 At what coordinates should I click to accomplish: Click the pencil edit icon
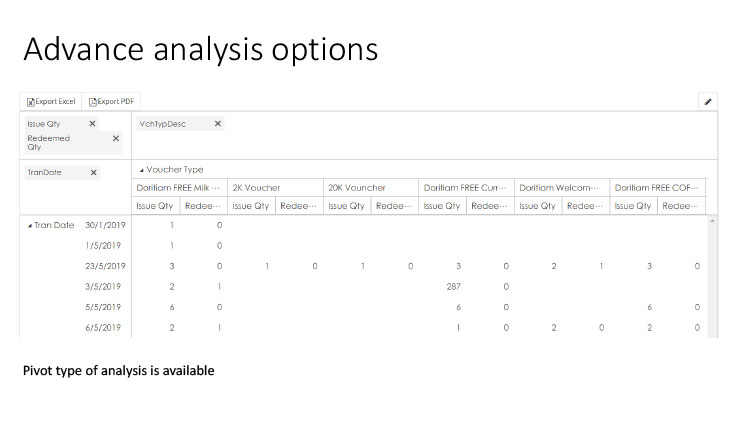click(x=708, y=101)
